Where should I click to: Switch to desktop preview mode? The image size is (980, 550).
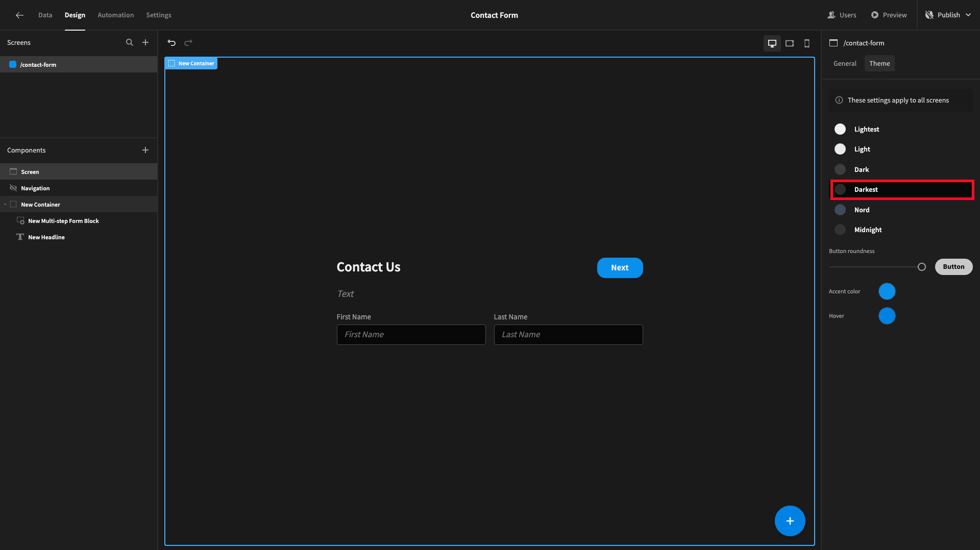(x=772, y=43)
